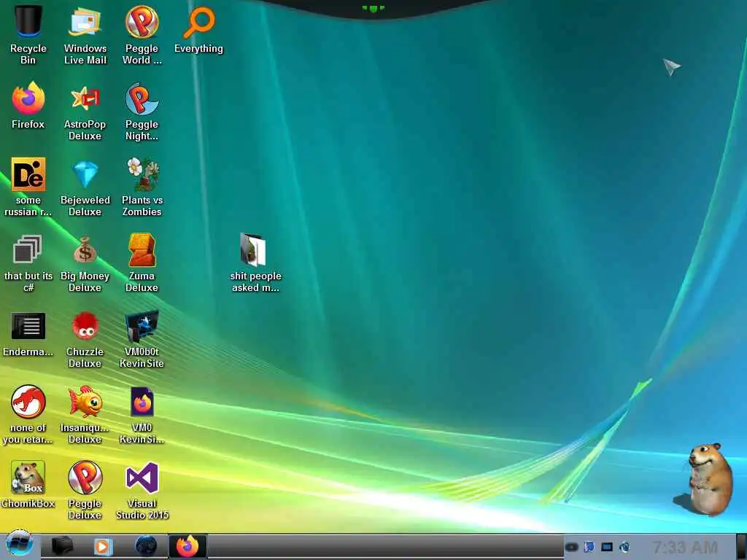This screenshot has width=747, height=560.
Task: Click the globe icon in taskbar
Action: pos(146,545)
